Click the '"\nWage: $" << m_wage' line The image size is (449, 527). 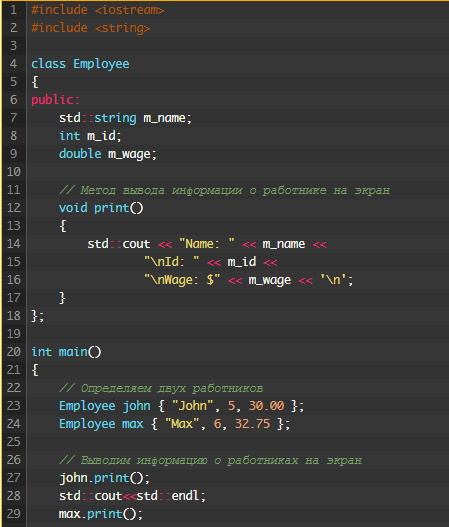(249, 280)
